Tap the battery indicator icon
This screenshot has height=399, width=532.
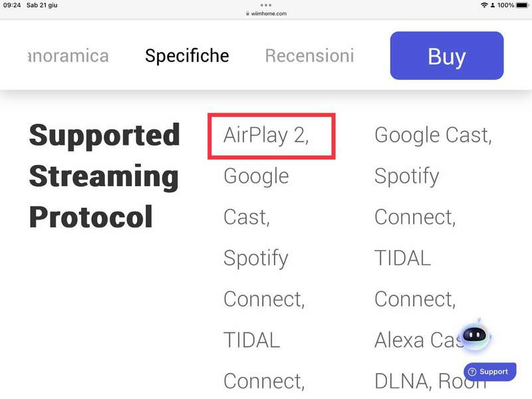click(x=523, y=5)
